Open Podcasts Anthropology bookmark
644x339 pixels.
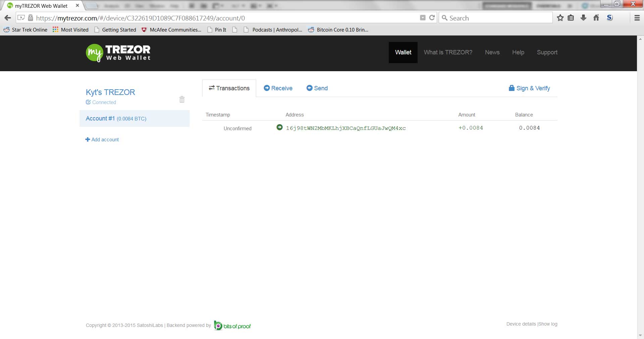(x=273, y=30)
